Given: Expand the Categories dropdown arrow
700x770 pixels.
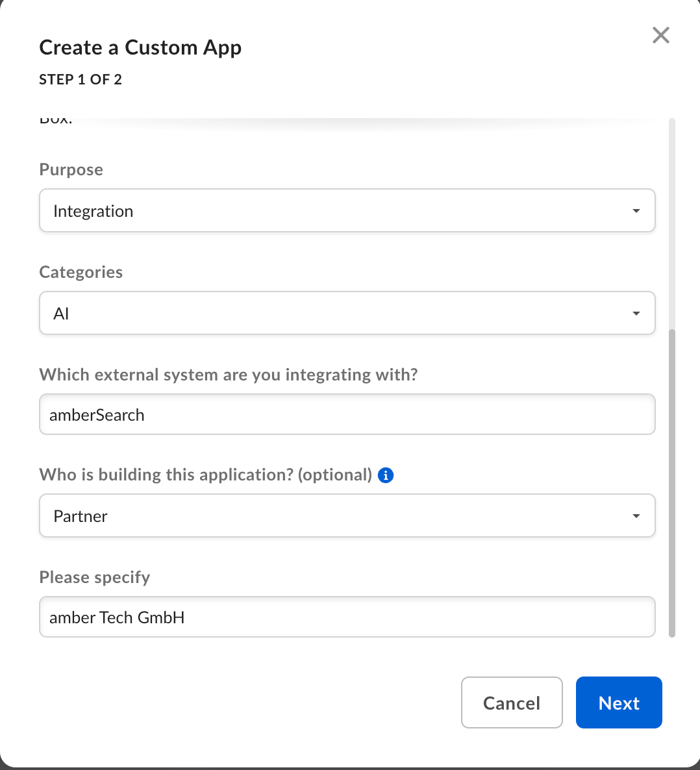Looking at the screenshot, I should 636,314.
